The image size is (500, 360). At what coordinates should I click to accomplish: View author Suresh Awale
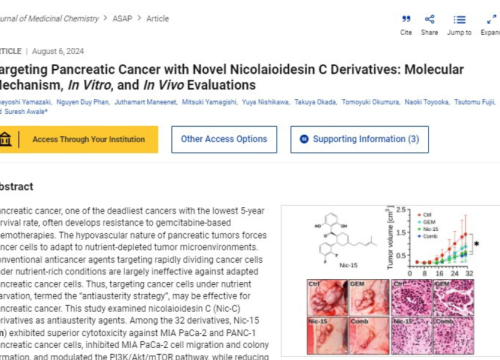26,111
